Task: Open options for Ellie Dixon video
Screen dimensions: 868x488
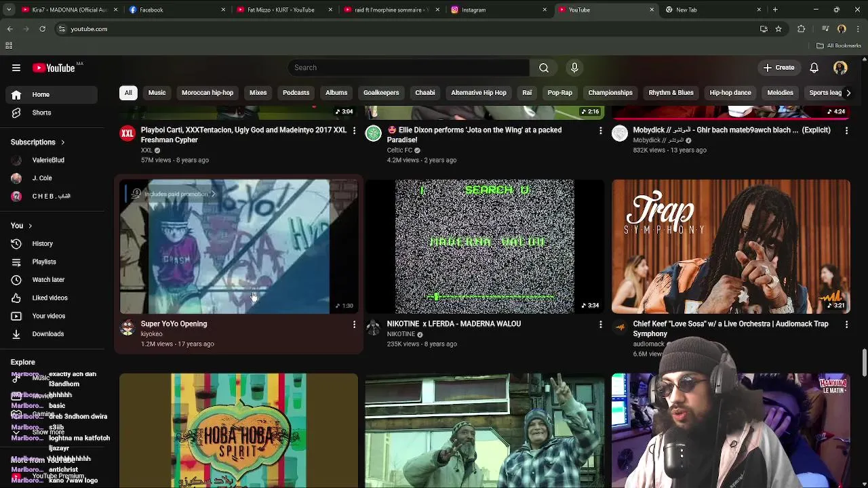Action: (600, 130)
